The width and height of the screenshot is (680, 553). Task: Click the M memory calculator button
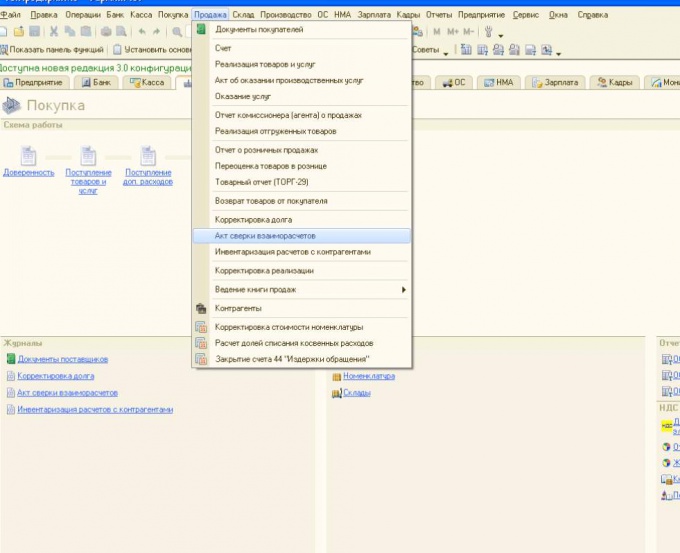(436, 32)
